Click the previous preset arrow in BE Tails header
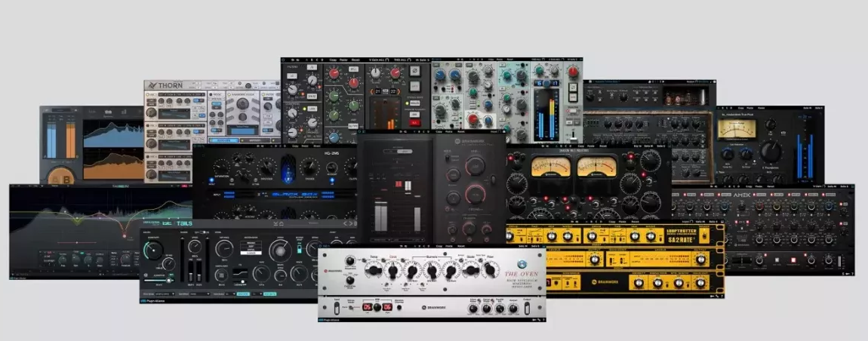The height and width of the screenshot is (341, 868). tap(345, 223)
